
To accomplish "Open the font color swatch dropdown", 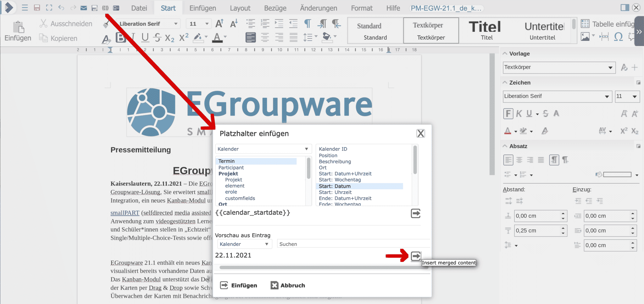I will coord(225,37).
